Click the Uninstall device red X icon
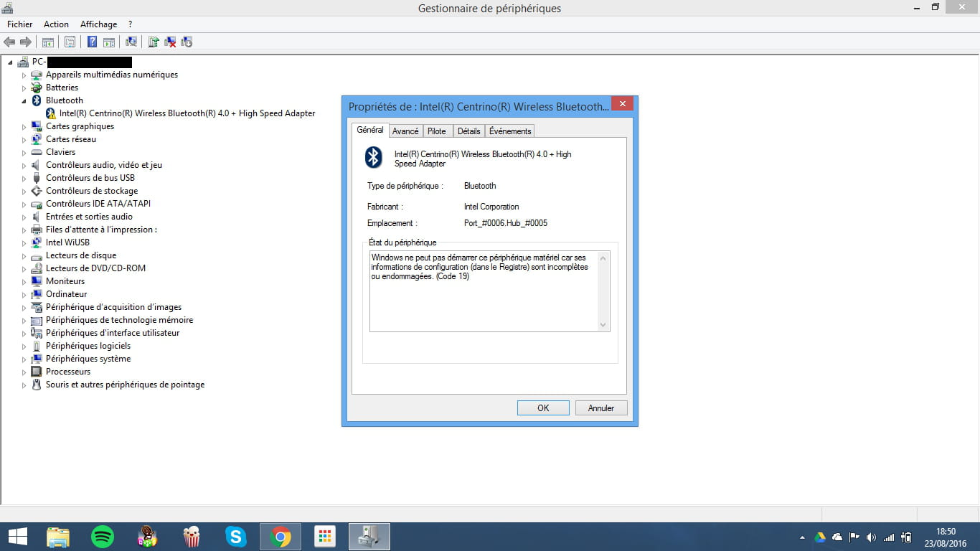The height and width of the screenshot is (551, 980). pos(170,42)
